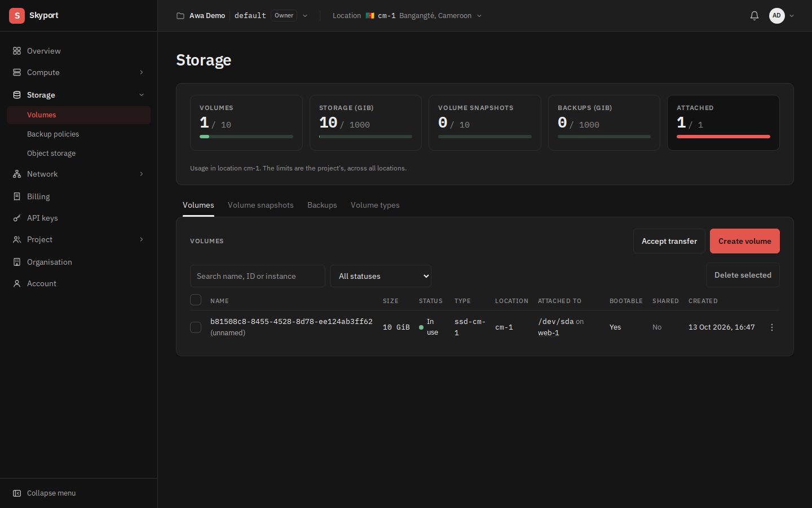Focus the Search name, ID or instance field
This screenshot has width=812, height=508.
[258, 276]
